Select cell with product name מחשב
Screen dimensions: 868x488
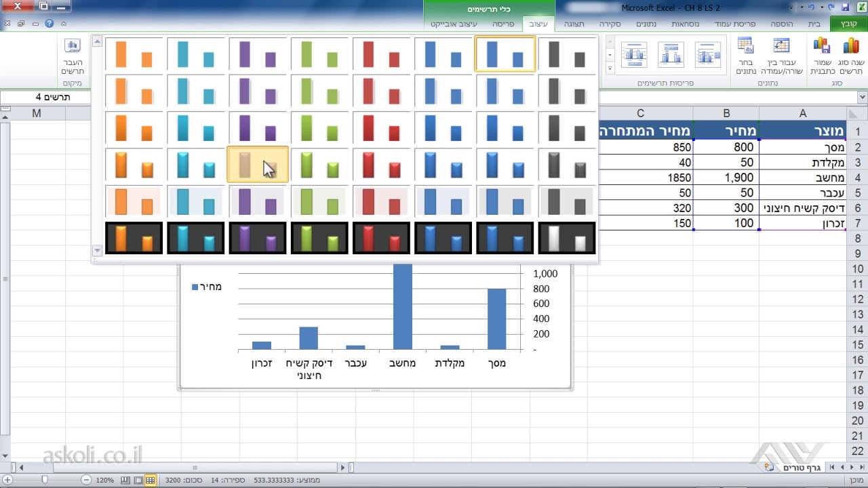click(x=803, y=178)
